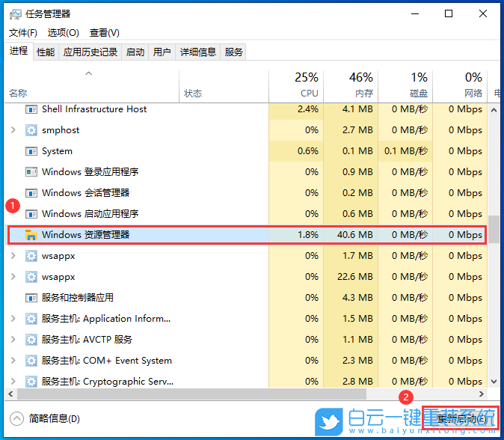Expand 服务主机: Application Inform... group

(x=13, y=319)
